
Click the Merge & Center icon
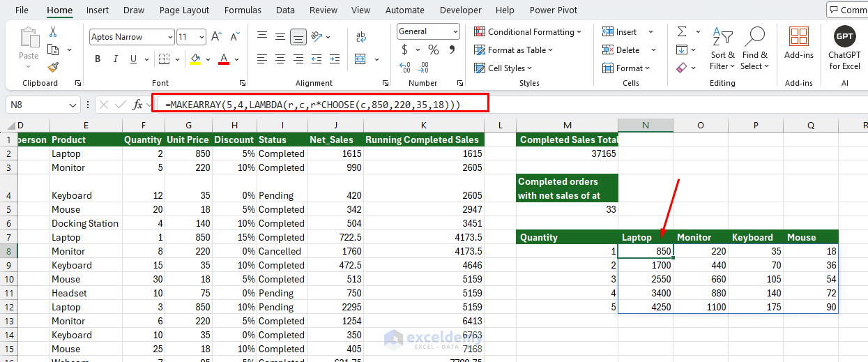pos(362,59)
